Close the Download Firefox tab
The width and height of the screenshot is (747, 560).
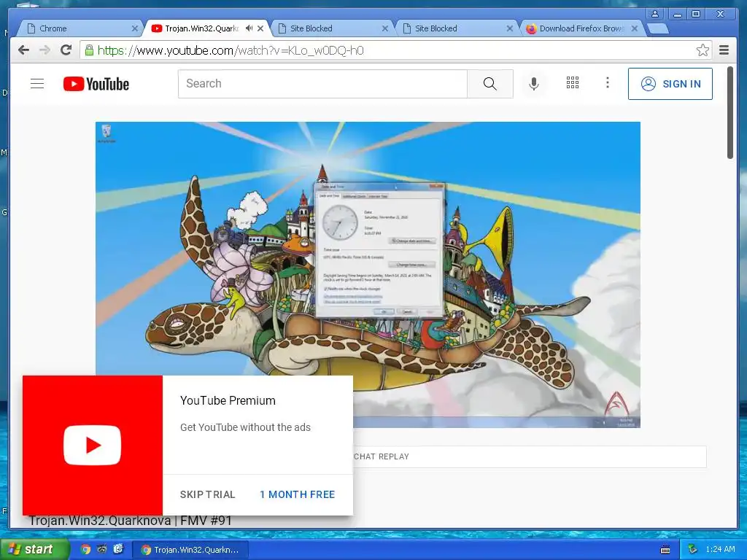pos(635,28)
